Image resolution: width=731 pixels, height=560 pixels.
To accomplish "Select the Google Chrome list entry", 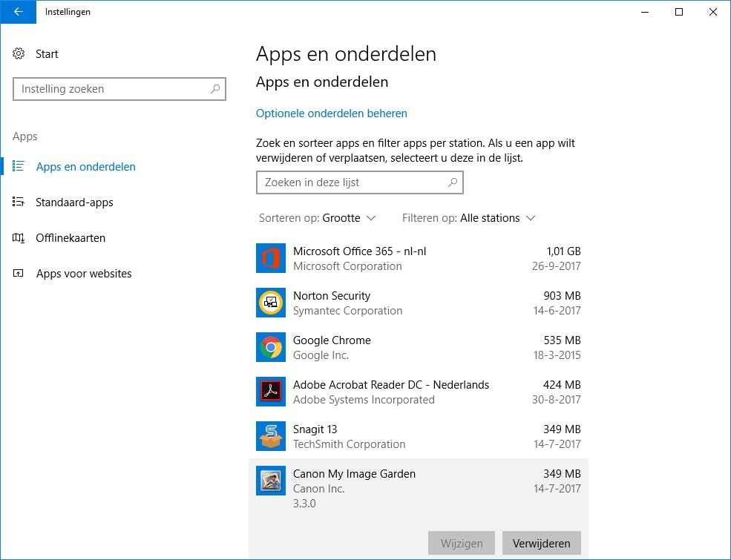I will point(419,347).
